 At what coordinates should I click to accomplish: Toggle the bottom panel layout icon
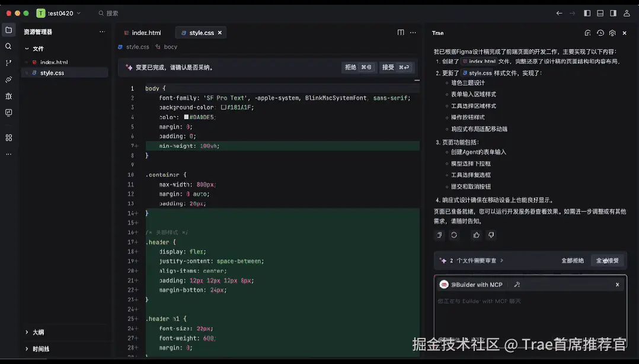tap(600, 14)
